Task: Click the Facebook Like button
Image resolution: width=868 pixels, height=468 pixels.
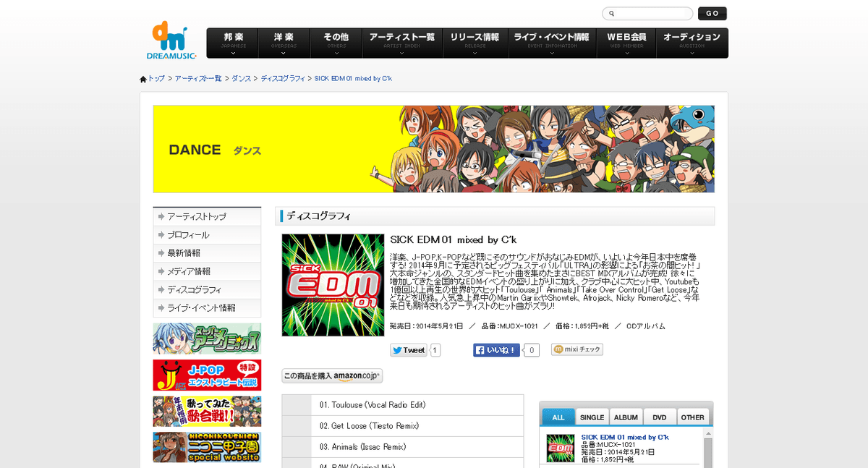Action: [x=497, y=350]
